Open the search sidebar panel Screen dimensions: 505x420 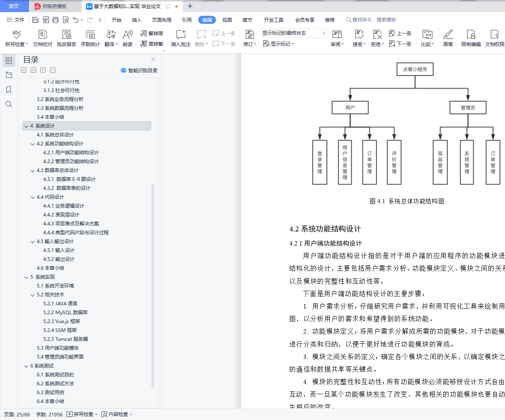coord(8,104)
